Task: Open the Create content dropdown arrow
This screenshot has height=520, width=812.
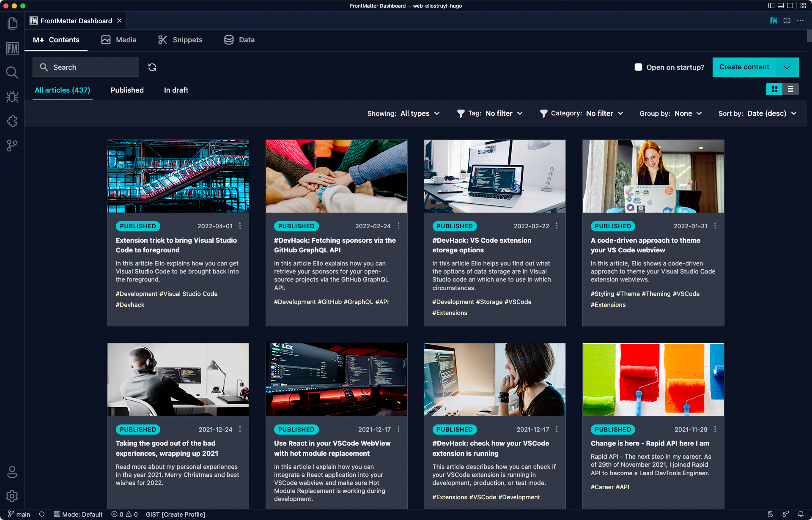Action: [787, 67]
